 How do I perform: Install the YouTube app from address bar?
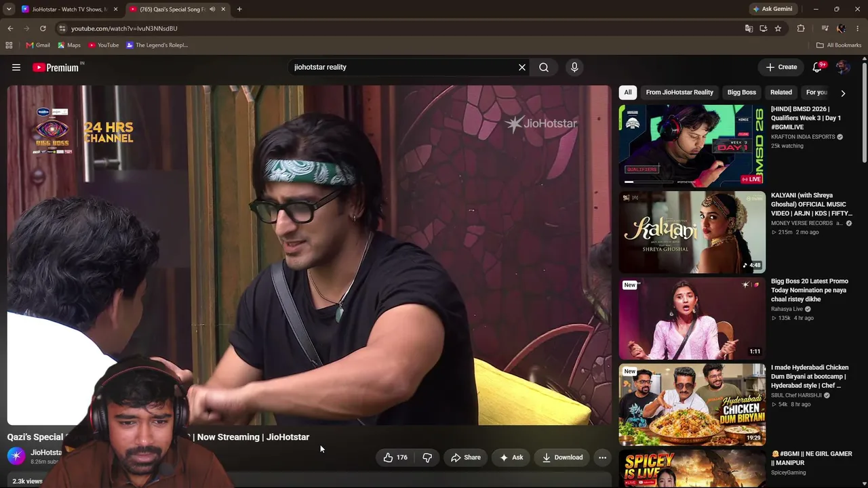(x=764, y=28)
